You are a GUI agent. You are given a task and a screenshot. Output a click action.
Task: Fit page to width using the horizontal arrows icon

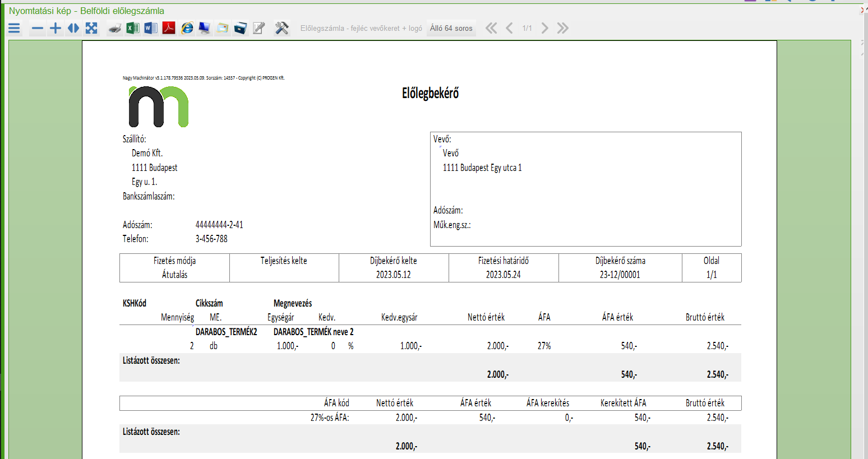coord(73,28)
